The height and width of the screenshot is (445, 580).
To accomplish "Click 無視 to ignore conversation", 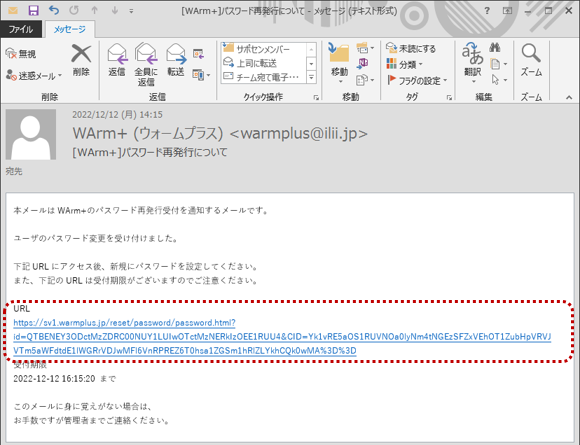I will (21, 54).
